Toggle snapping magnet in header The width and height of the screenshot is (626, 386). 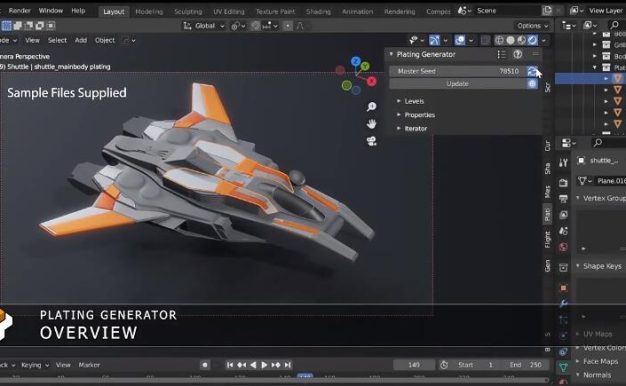(256, 26)
